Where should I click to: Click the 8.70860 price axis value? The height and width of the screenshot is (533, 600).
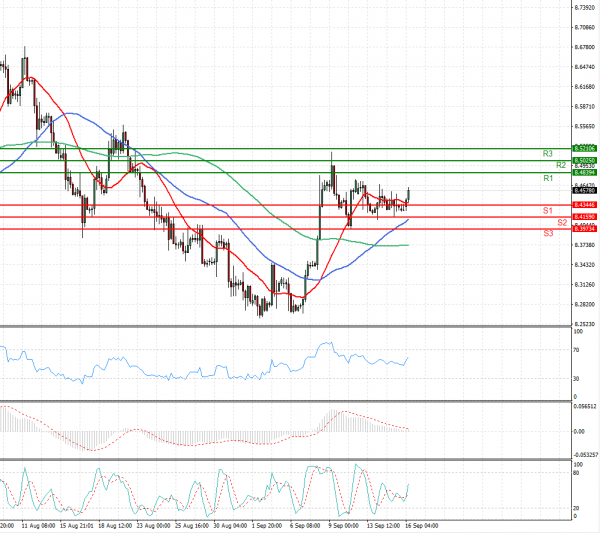[584, 28]
